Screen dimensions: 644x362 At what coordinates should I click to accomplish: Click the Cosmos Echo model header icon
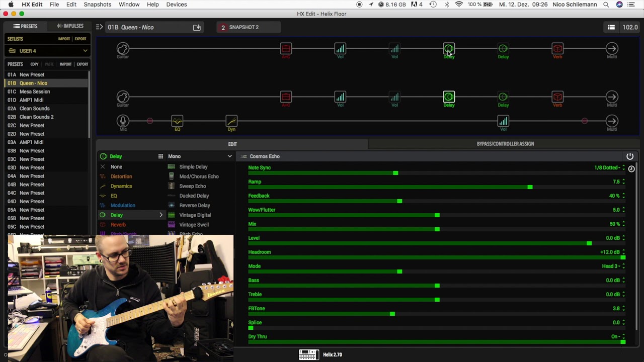[x=244, y=156]
